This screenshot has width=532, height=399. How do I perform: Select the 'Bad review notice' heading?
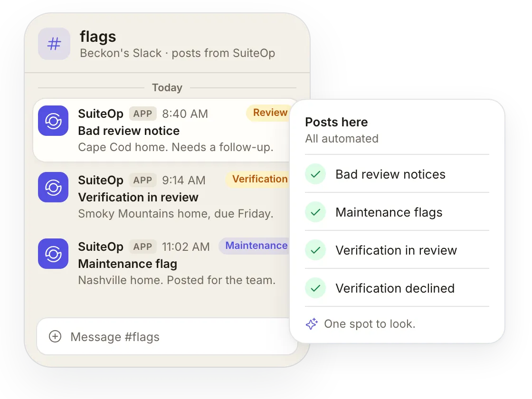[129, 131]
